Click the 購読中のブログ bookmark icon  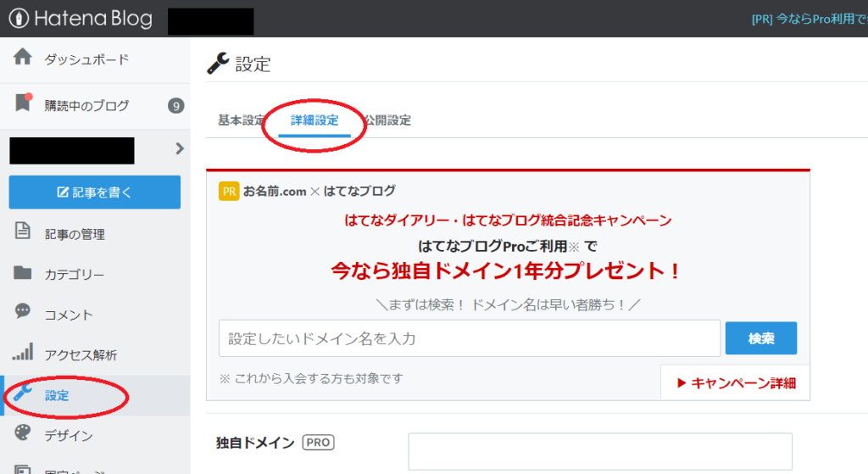23,102
